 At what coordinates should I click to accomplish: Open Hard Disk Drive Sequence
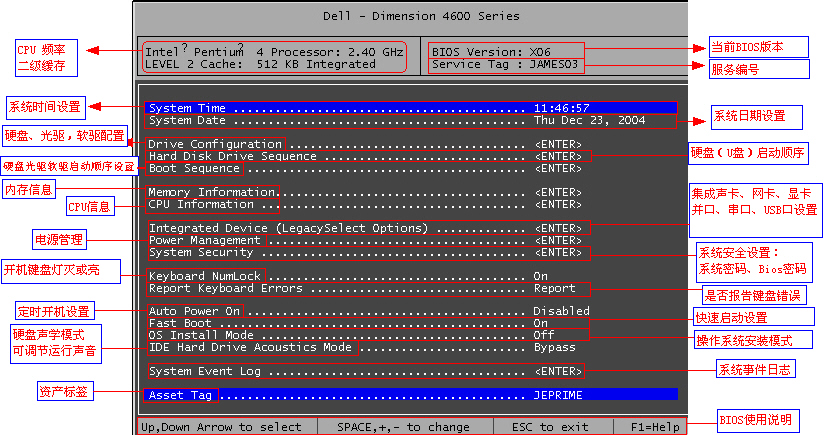[x=232, y=156]
